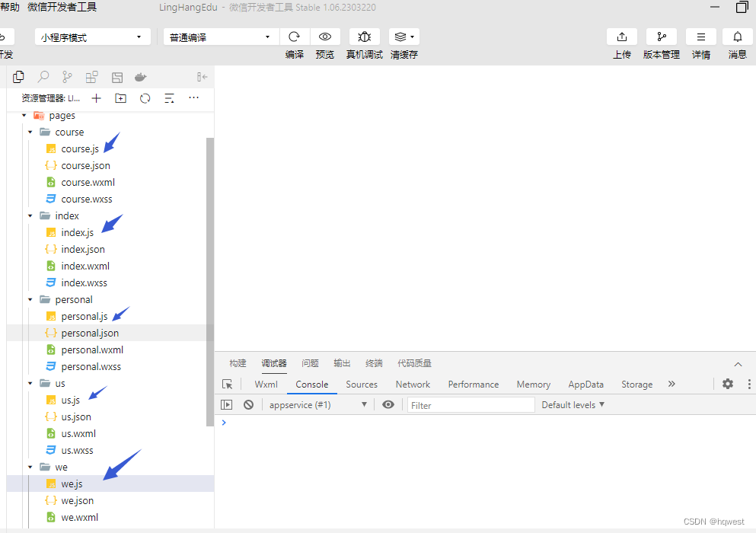This screenshot has height=533, width=756.
Task: Click the explorer vertical scrollbar
Action: (209, 282)
